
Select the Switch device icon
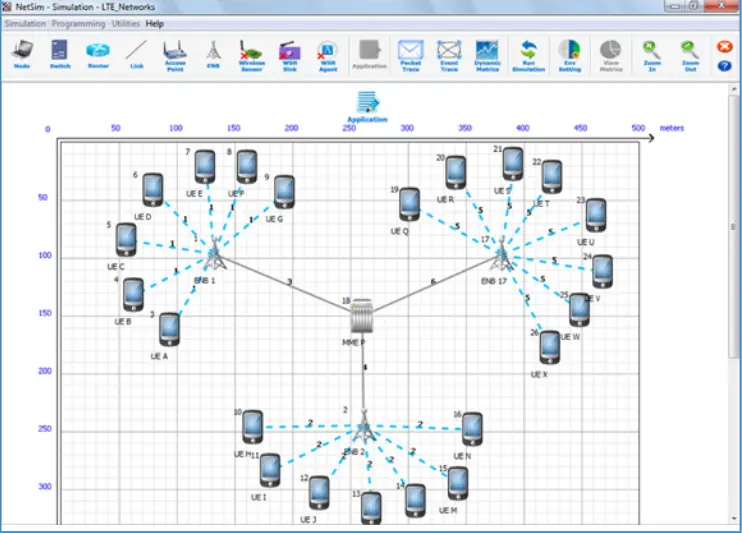[x=60, y=53]
